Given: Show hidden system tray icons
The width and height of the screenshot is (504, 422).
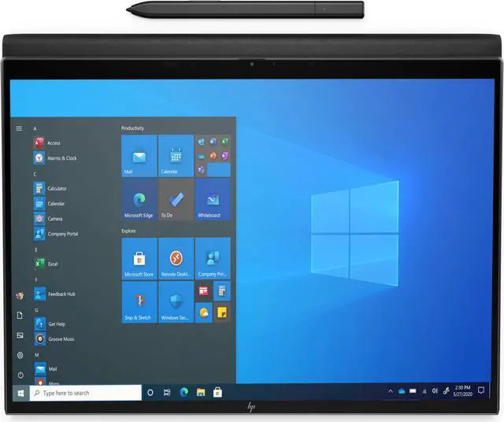Looking at the screenshot, I should 391,391.
